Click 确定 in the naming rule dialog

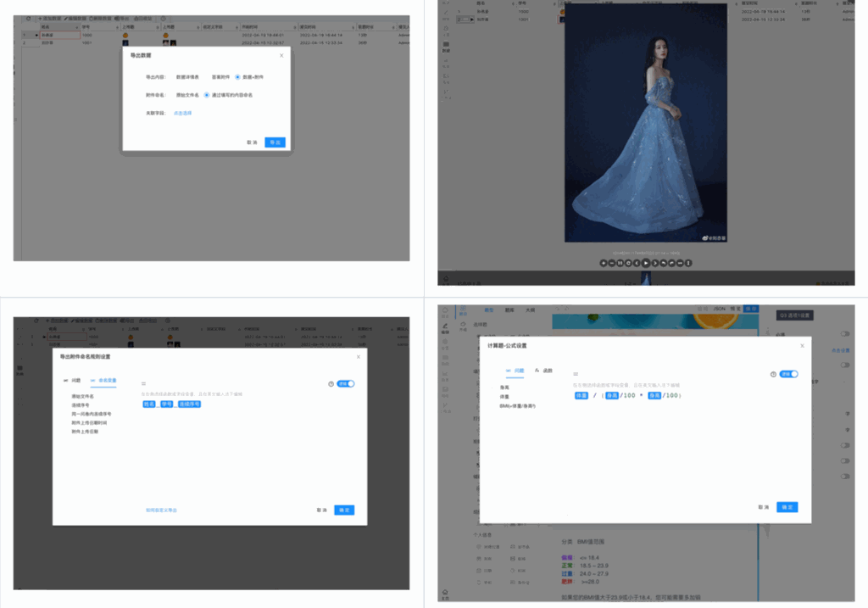[344, 510]
